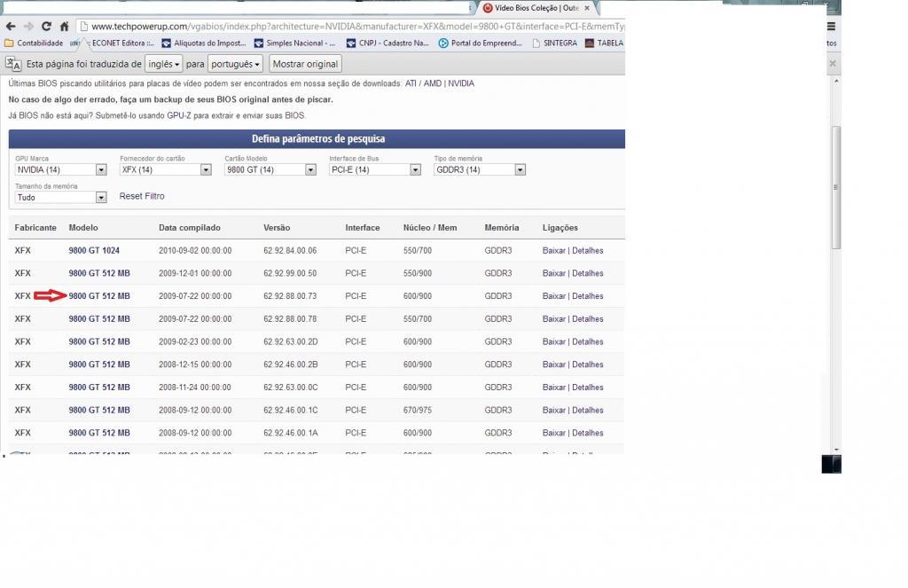This screenshot has height=588, width=908.
Task: Open 9800 GT 512 MB model dated 2009-12-01
Action: coord(99,273)
